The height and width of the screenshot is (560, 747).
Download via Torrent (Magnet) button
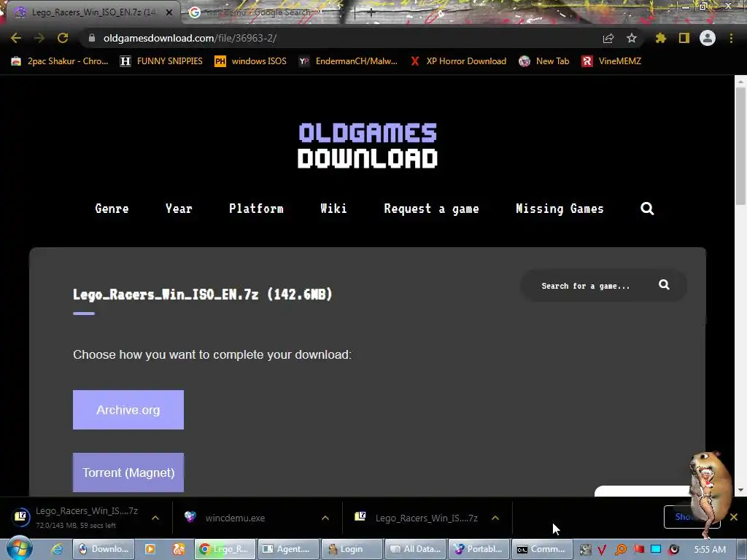(128, 472)
